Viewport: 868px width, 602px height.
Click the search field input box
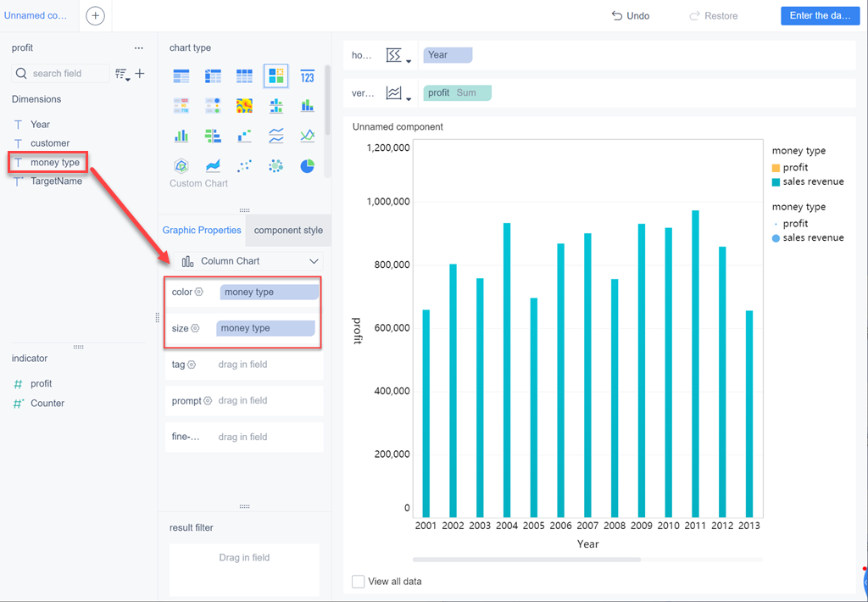pyautogui.click(x=61, y=73)
